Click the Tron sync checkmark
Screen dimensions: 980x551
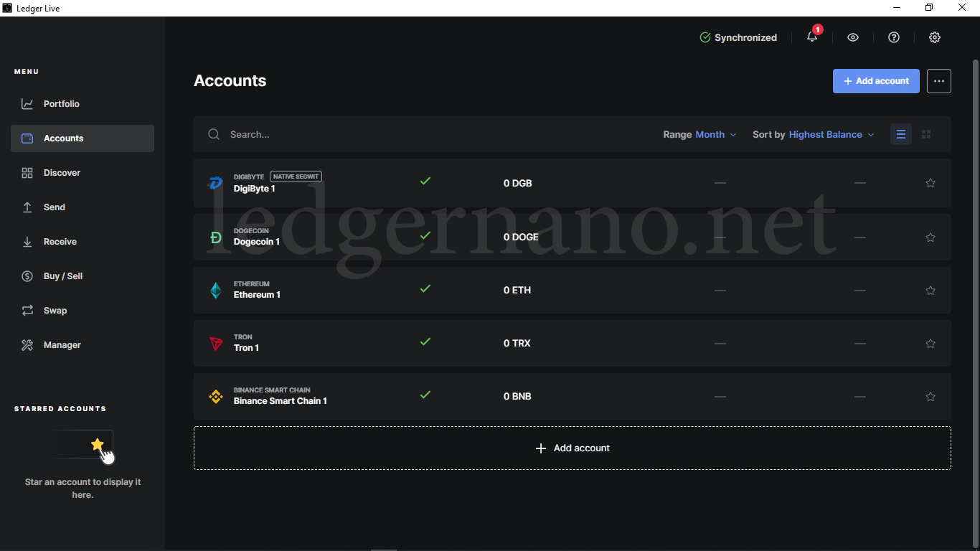pos(425,342)
